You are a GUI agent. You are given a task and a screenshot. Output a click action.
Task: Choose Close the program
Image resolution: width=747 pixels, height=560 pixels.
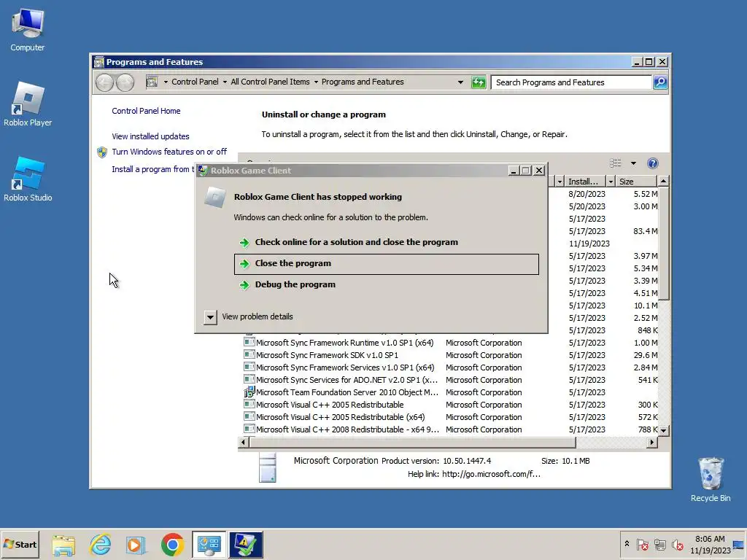387,264
